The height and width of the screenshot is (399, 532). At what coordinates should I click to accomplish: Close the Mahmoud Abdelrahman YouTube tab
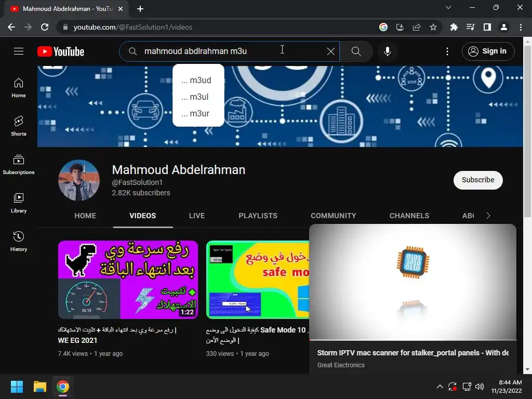coord(121,9)
